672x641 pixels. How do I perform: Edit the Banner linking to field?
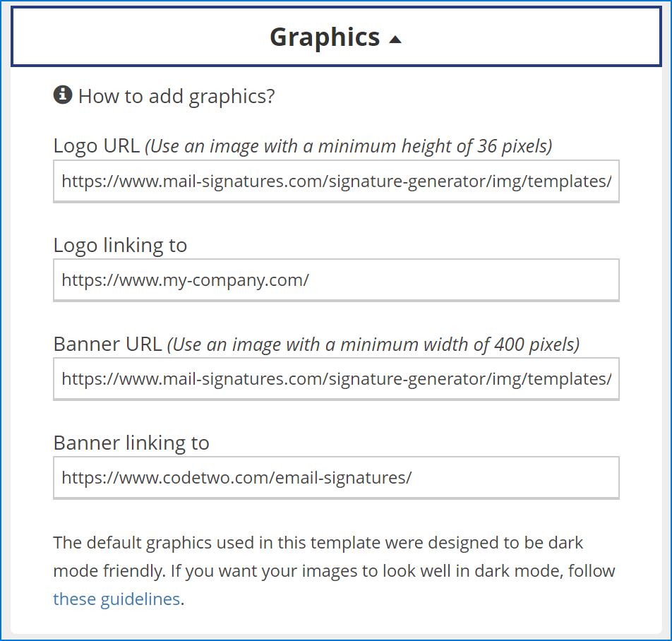click(336, 478)
